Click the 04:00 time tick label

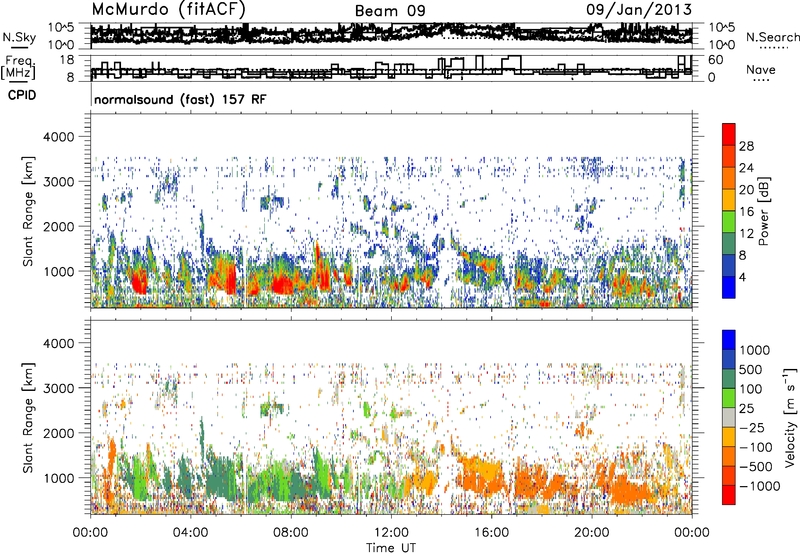point(190,533)
